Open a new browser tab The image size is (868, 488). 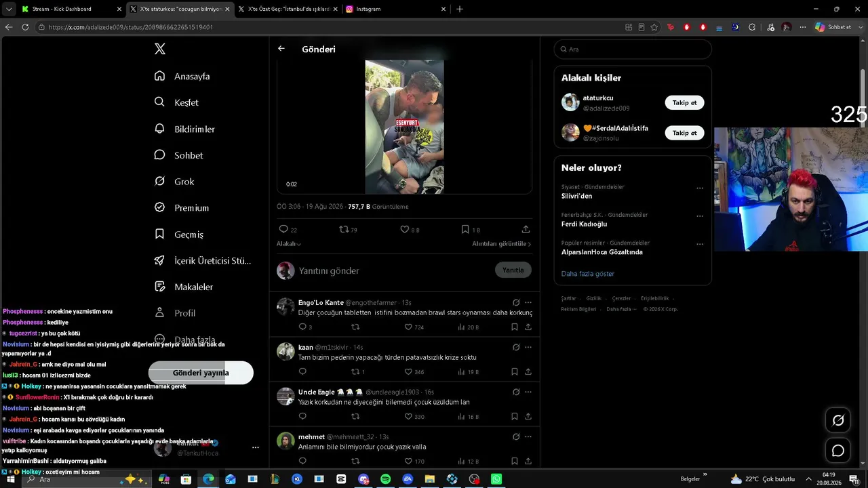[460, 9]
